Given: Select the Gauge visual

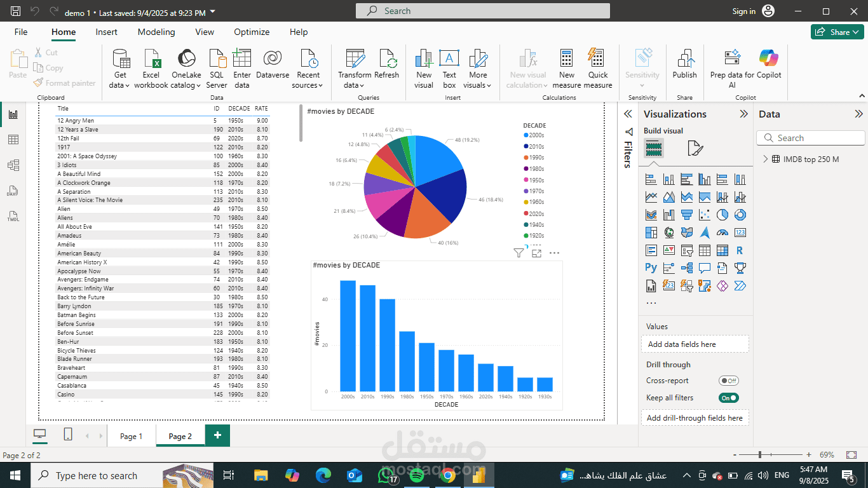Looking at the screenshot, I should point(722,233).
